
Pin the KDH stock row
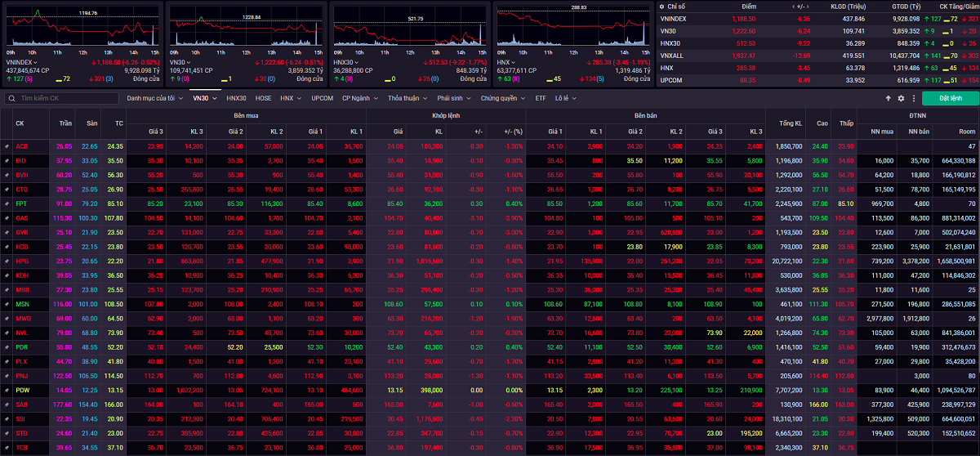(x=7, y=275)
